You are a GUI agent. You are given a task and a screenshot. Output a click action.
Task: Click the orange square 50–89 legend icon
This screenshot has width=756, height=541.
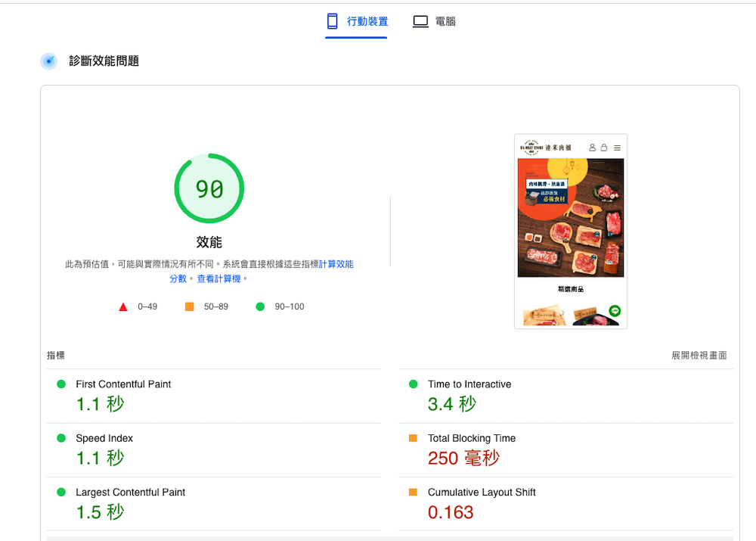coord(190,306)
